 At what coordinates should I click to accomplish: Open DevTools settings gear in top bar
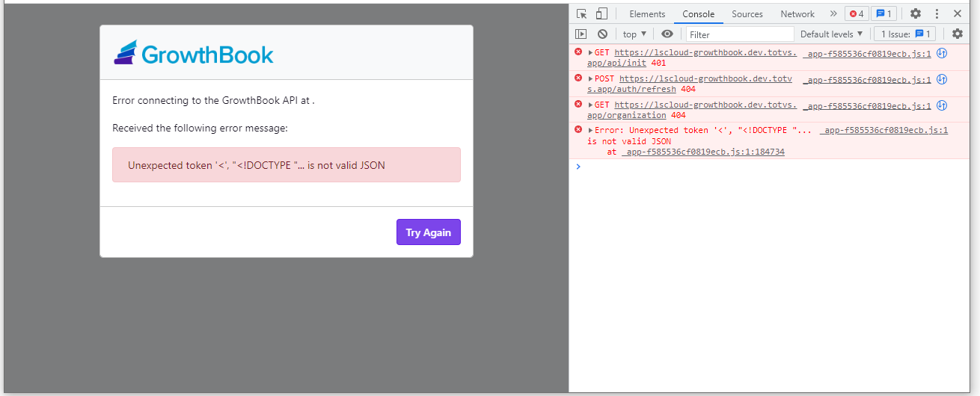pos(915,13)
